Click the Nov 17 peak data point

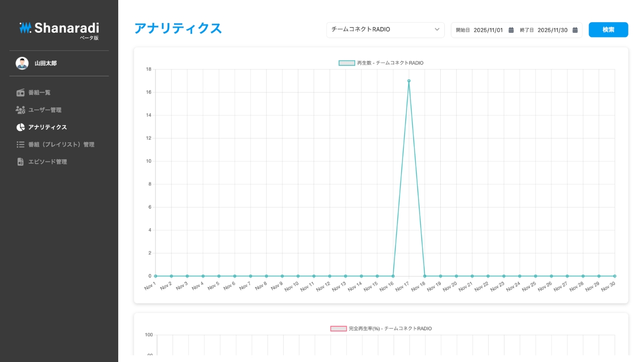pos(409,80)
